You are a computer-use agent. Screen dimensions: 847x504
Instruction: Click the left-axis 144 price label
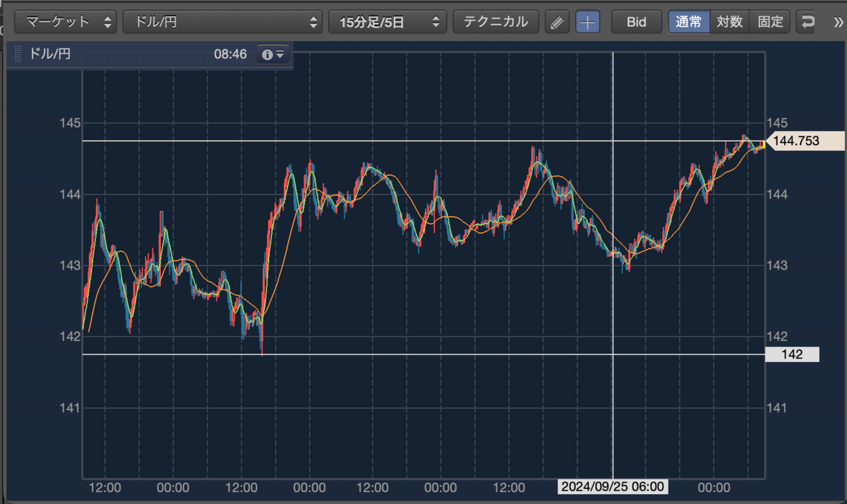pyautogui.click(x=70, y=194)
